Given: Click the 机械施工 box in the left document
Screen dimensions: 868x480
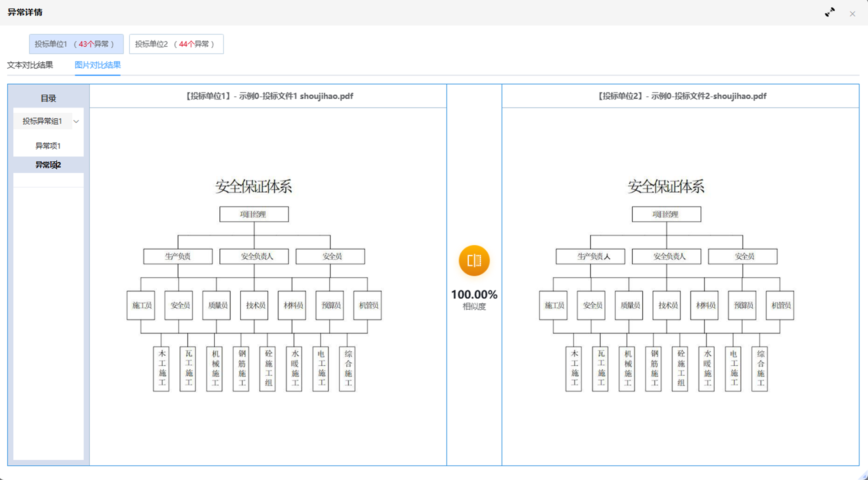Looking at the screenshot, I should tap(214, 369).
